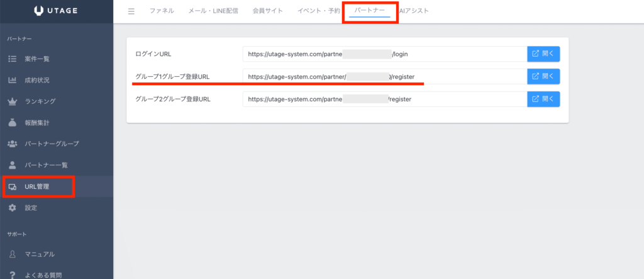This screenshot has width=644, height=279.
Task: Open the メール・LINE配信 tab
Action: click(x=213, y=11)
